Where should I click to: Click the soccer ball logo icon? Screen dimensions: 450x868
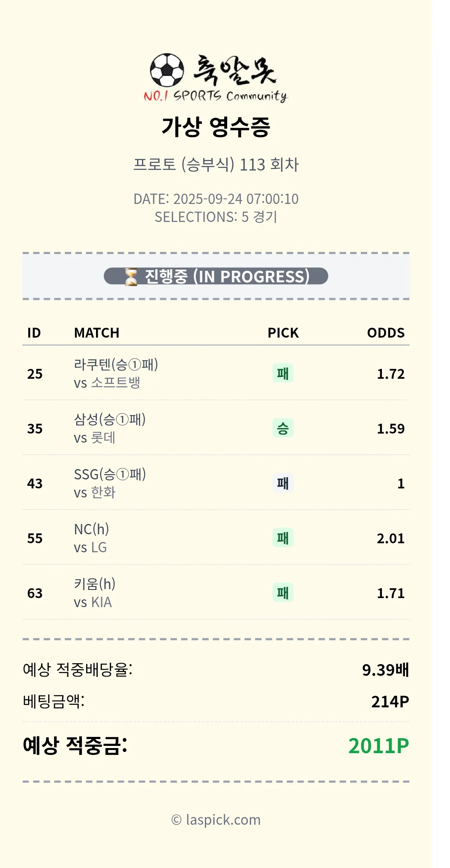[167, 70]
